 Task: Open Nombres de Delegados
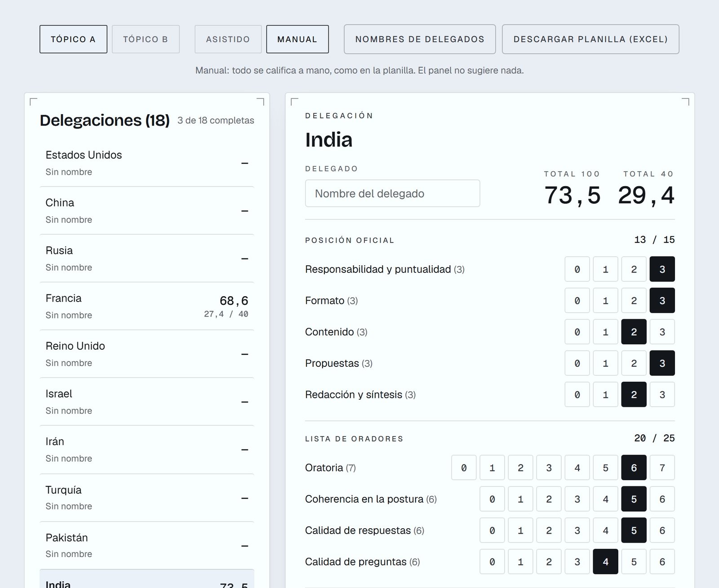tap(420, 39)
